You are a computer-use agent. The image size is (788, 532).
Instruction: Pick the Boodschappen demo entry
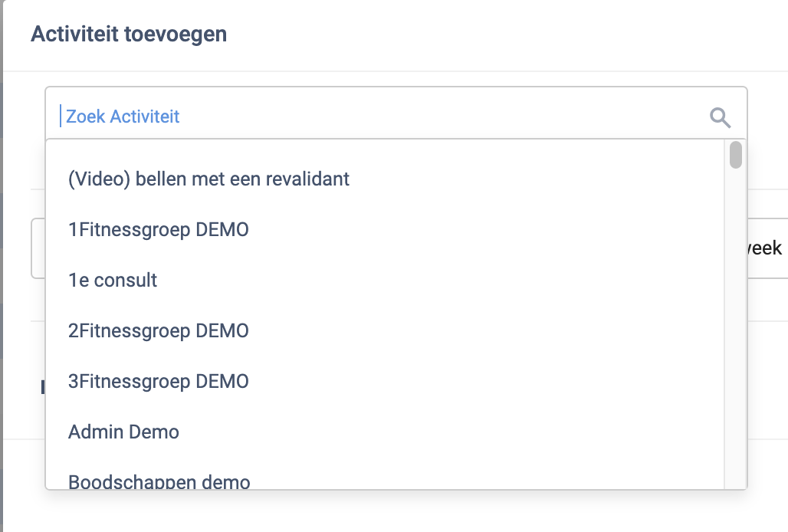(159, 481)
